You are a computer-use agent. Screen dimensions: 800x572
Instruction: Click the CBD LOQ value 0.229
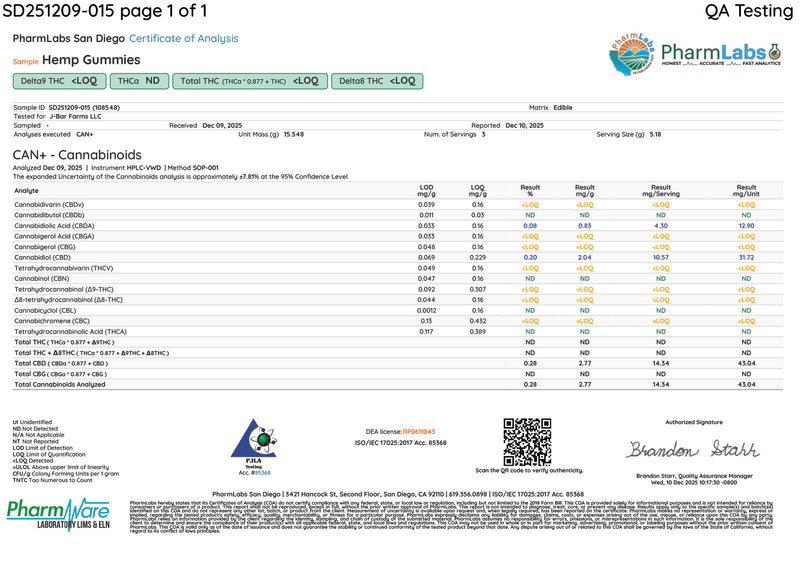coord(478,258)
